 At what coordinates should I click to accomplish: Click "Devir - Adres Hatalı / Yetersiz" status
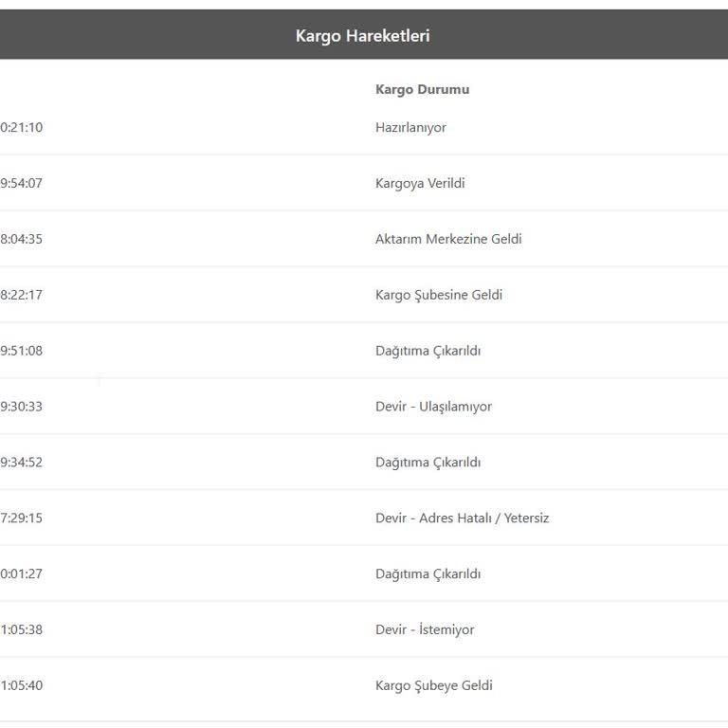click(462, 519)
